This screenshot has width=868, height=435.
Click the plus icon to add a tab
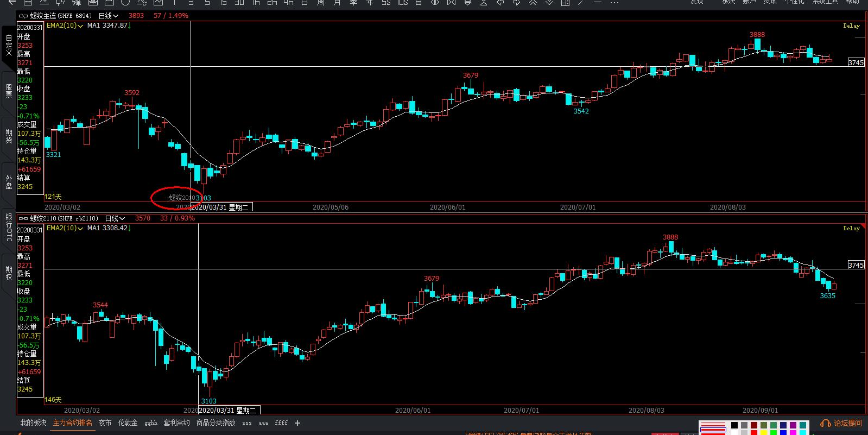(x=297, y=423)
